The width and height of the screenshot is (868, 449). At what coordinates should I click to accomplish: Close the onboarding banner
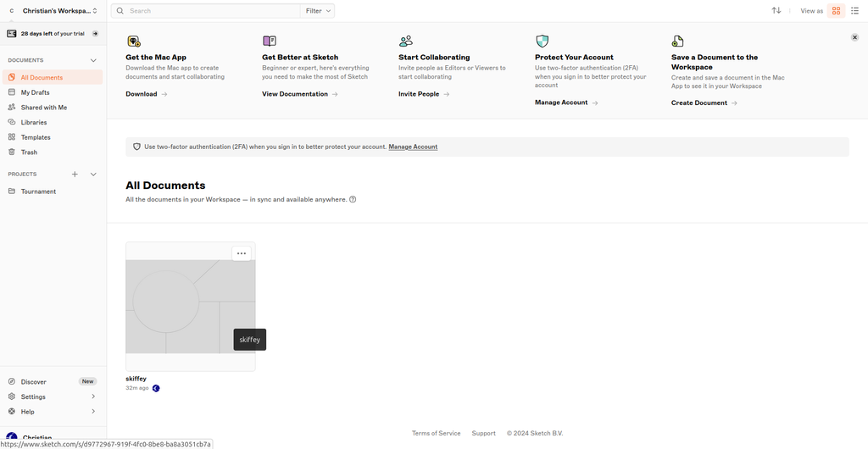[x=854, y=37]
